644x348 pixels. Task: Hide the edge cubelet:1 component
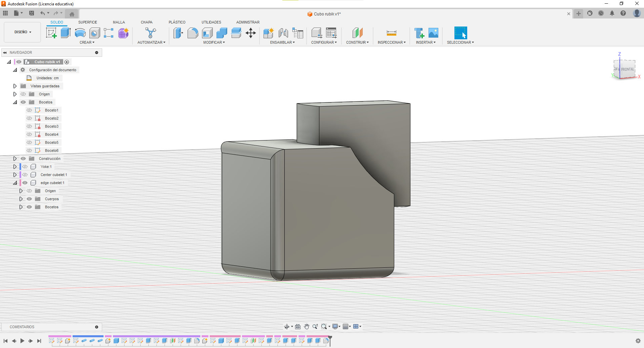click(x=25, y=183)
